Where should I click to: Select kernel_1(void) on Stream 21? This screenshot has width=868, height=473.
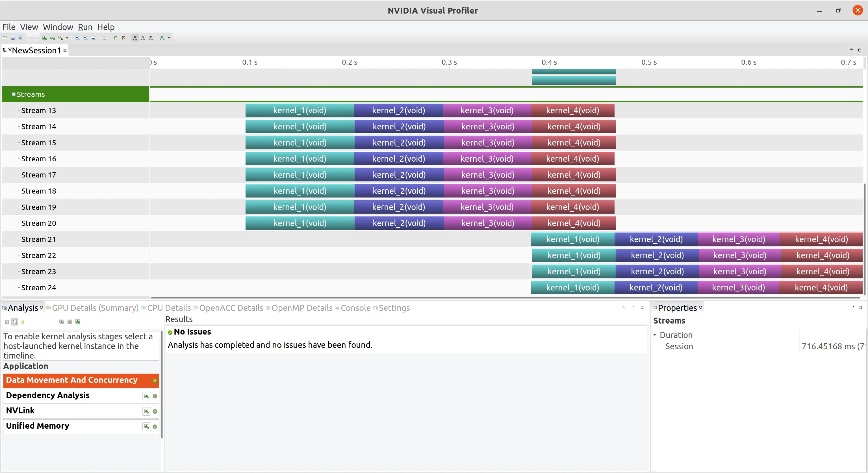coord(573,239)
